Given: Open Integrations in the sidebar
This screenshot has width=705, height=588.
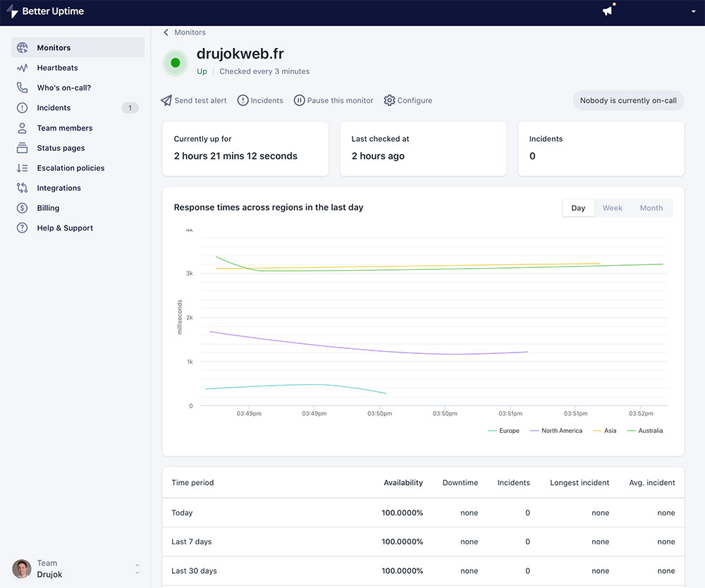Looking at the screenshot, I should click(78, 188).
